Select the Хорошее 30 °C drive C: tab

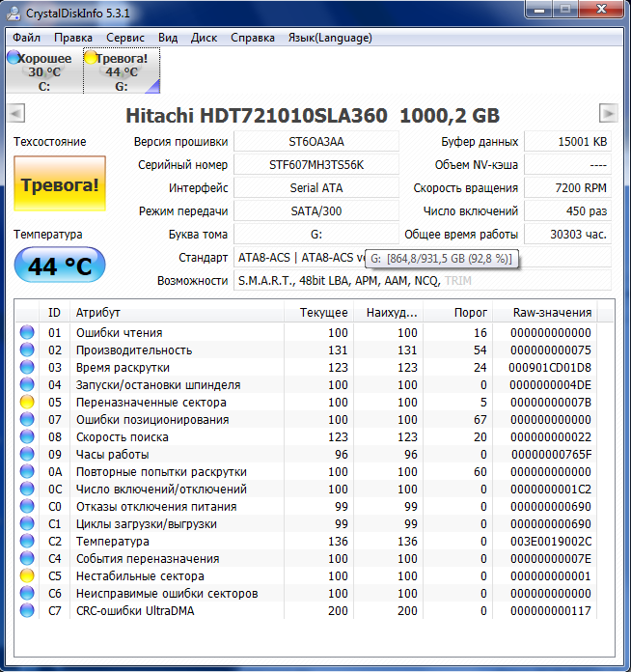pos(43,71)
